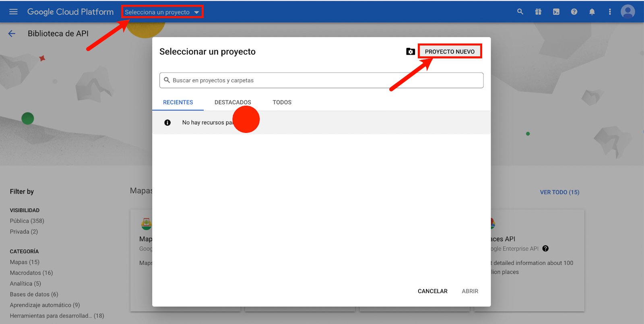
Task: Go back with the arrow beside Biblioteca de API
Action: [12, 34]
